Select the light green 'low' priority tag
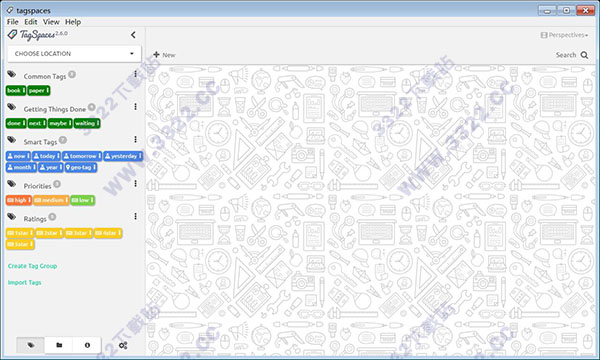 pyautogui.click(x=82, y=200)
